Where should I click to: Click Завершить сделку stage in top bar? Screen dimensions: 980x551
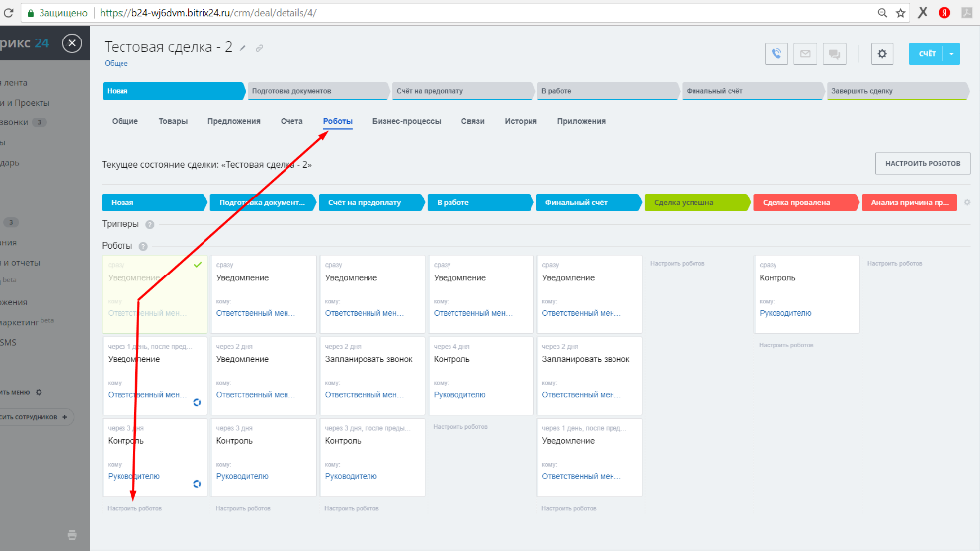(897, 91)
